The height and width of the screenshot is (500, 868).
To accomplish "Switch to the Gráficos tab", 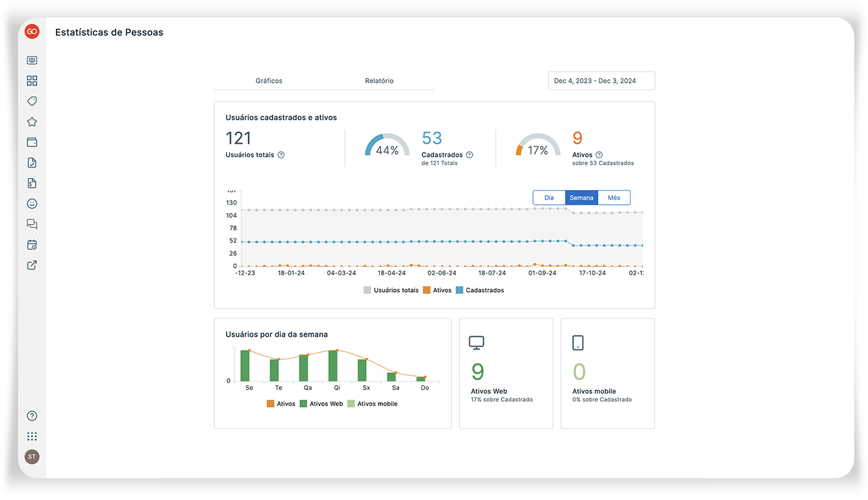I will click(269, 81).
